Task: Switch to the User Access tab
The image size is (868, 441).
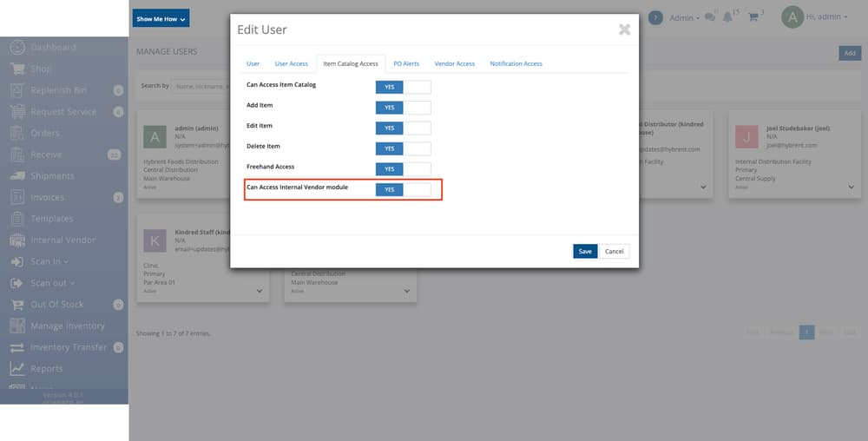Action: (291, 63)
